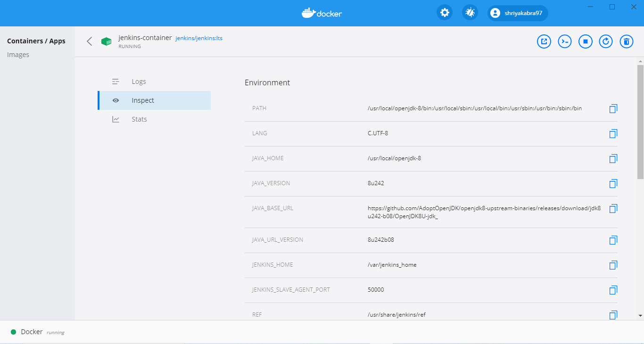Click the jenkins/jenkins:lts image link
The height and width of the screenshot is (344, 644).
click(x=199, y=38)
